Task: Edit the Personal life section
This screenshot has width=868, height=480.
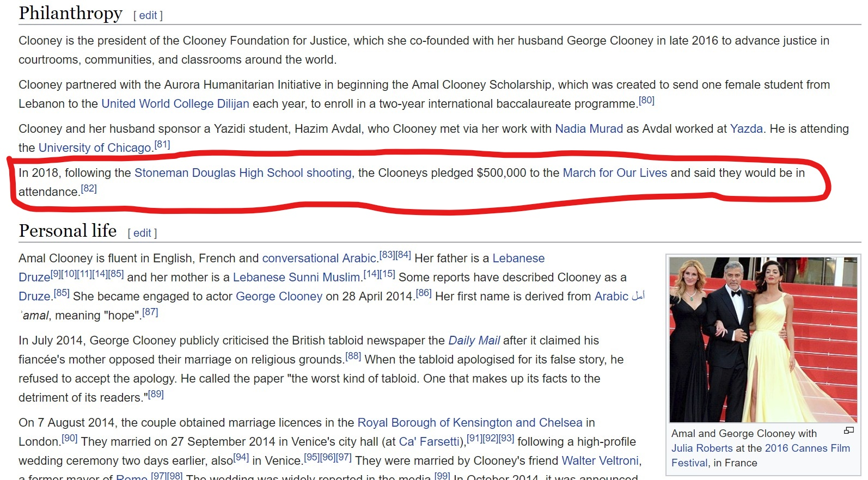Action: coord(142,233)
